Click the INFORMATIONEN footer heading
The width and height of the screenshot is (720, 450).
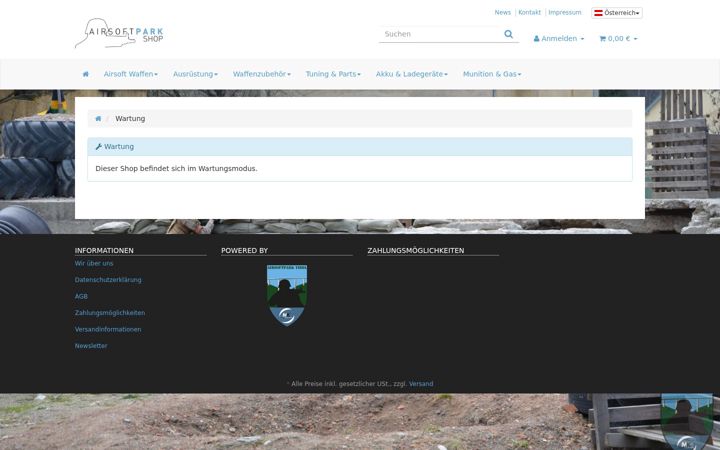(x=104, y=250)
